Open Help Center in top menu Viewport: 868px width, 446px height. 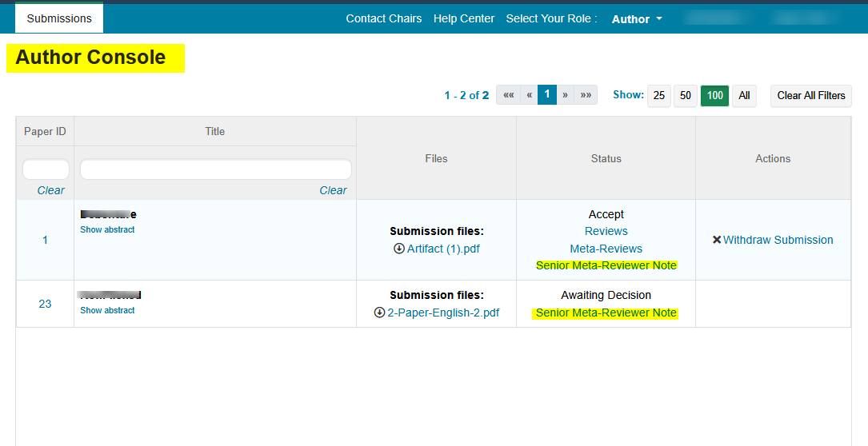[464, 18]
